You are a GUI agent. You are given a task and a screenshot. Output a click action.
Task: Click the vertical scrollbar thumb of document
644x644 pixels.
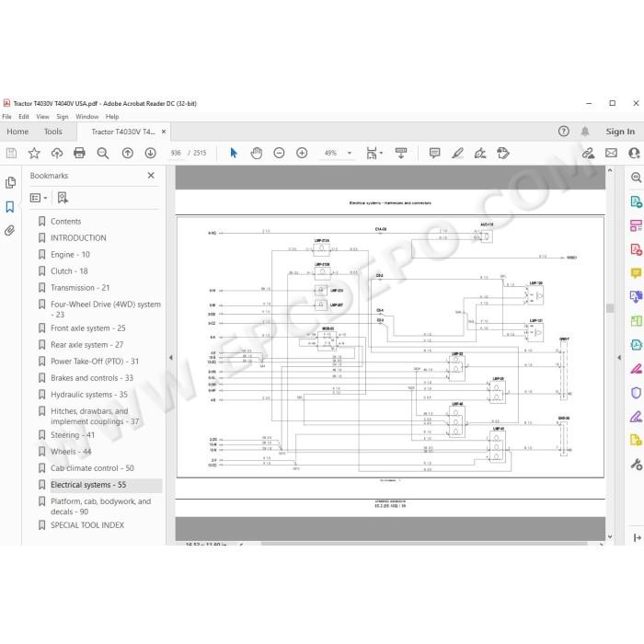coord(610,308)
